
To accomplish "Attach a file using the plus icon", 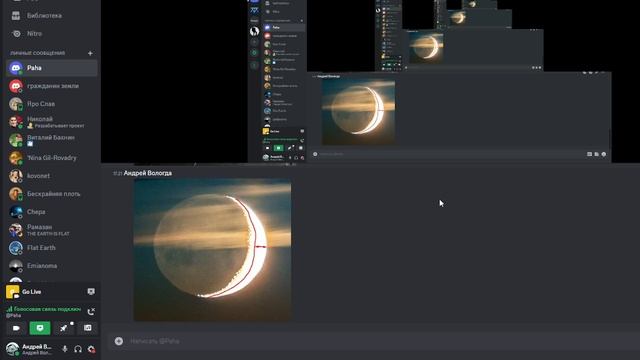I will point(119,341).
